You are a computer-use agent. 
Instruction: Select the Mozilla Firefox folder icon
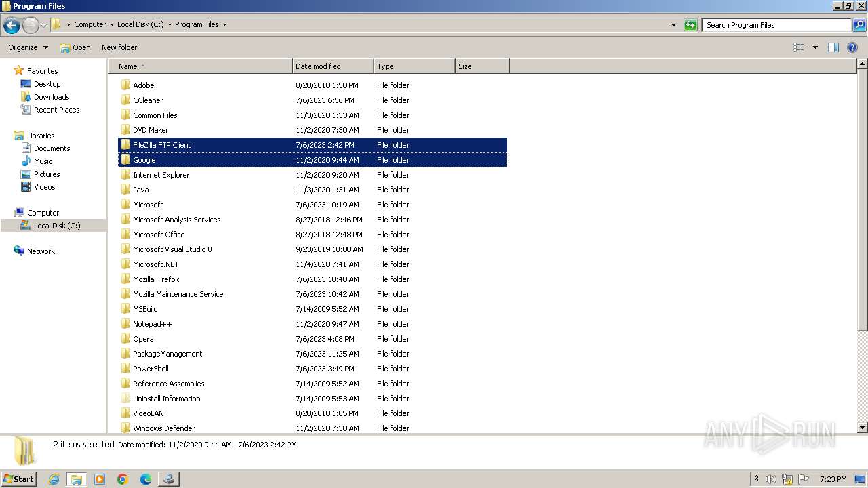[125, 279]
